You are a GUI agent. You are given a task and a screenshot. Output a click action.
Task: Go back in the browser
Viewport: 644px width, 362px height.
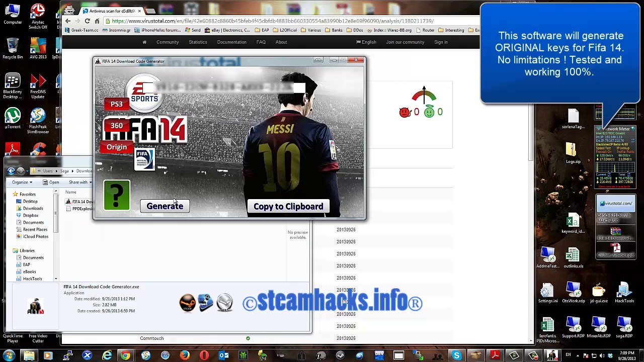click(x=67, y=21)
